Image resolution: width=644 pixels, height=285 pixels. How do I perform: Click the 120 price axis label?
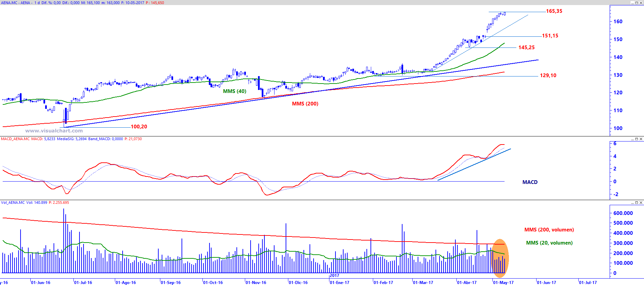(x=618, y=93)
